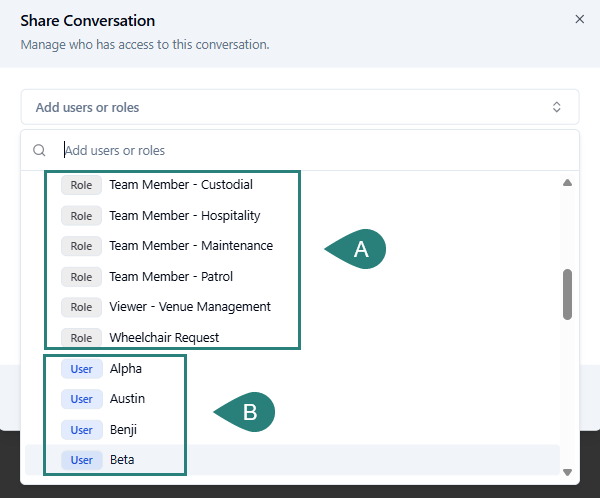Select user Austin from the list

127,399
